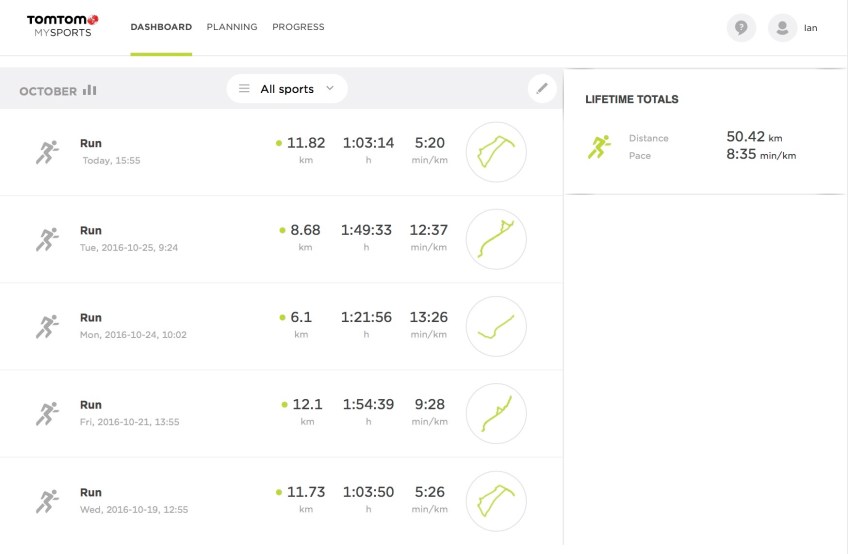Image resolution: width=848 pixels, height=554 pixels.
Task: Open the help question mark icon
Action: 741,28
